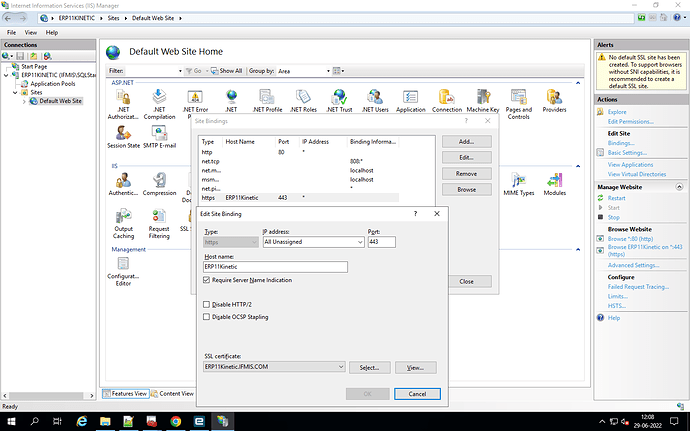Click Close in Site Bindings dialog

point(466,281)
